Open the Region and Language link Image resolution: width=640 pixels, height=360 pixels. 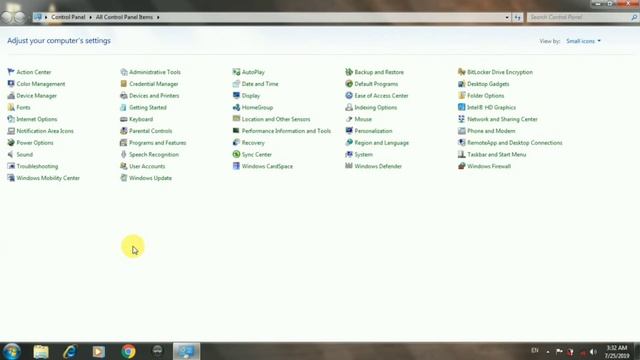[x=381, y=143]
